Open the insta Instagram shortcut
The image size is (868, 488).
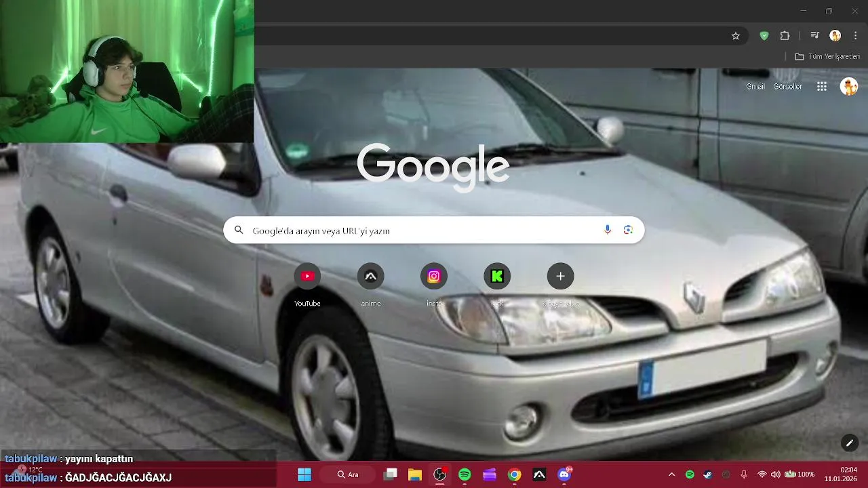click(434, 276)
